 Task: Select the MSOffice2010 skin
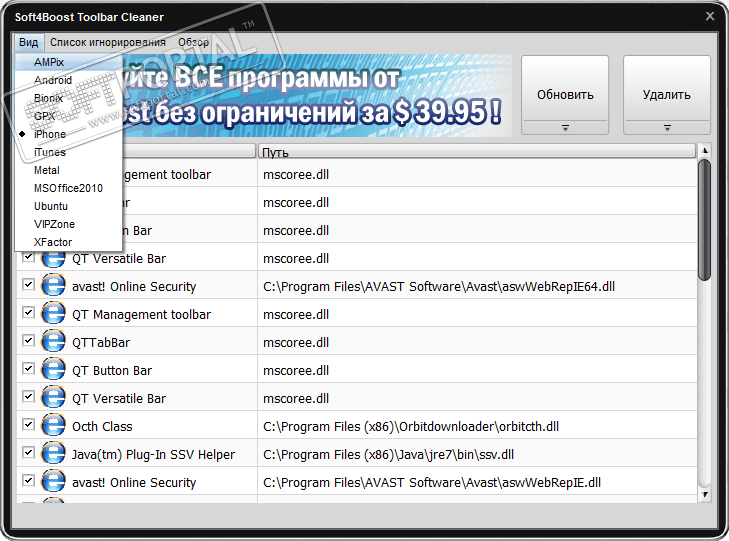point(68,188)
